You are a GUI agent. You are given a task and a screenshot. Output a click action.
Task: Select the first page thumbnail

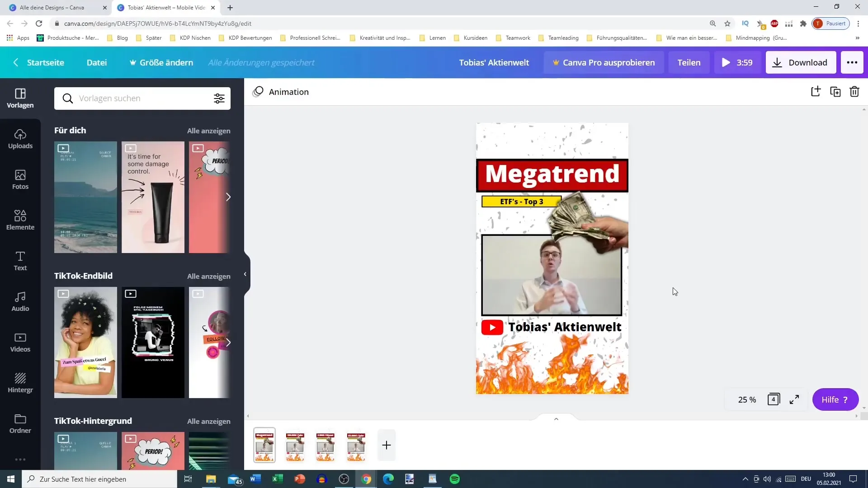click(x=264, y=445)
